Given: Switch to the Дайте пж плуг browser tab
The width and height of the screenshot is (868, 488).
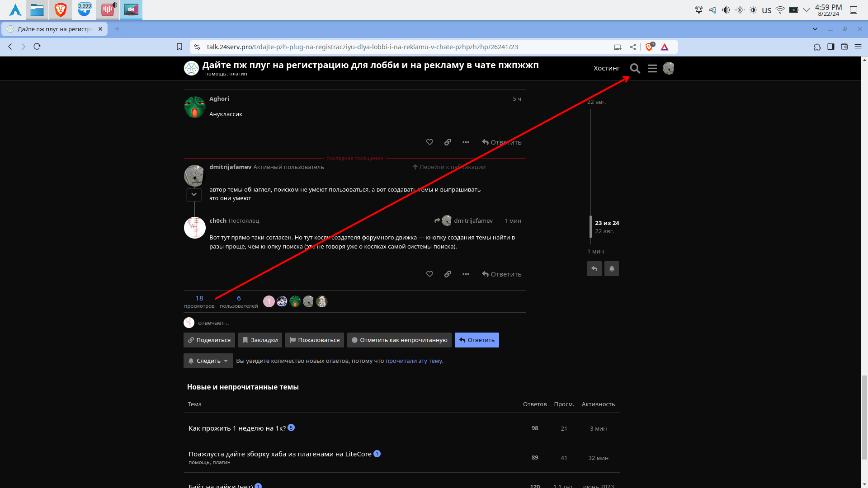Looking at the screenshot, I should coord(54,29).
